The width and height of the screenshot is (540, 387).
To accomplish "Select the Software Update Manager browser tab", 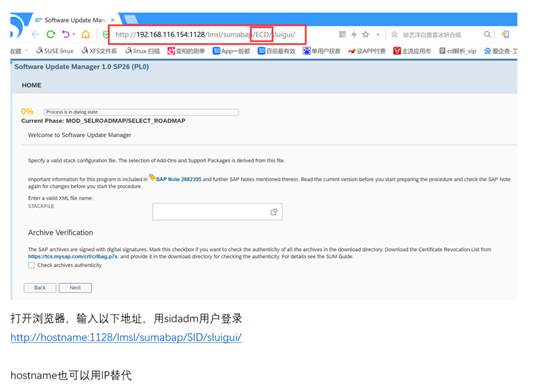I will [x=74, y=20].
